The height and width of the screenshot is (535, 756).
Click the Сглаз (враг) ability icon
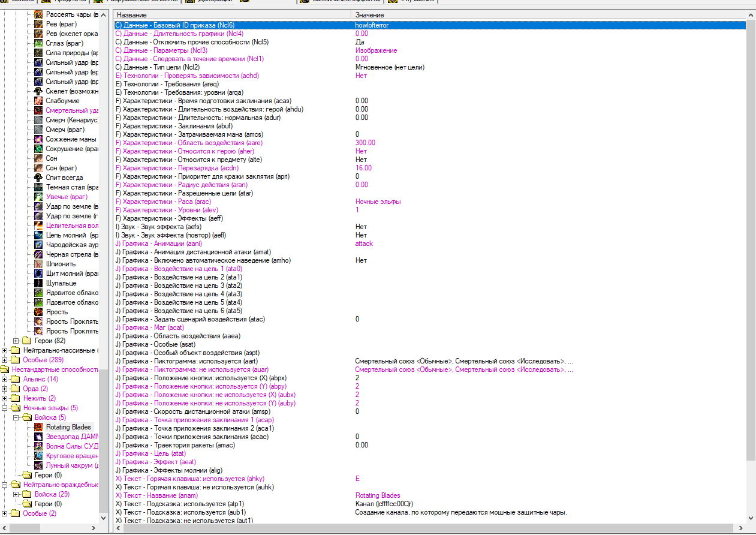click(x=38, y=43)
